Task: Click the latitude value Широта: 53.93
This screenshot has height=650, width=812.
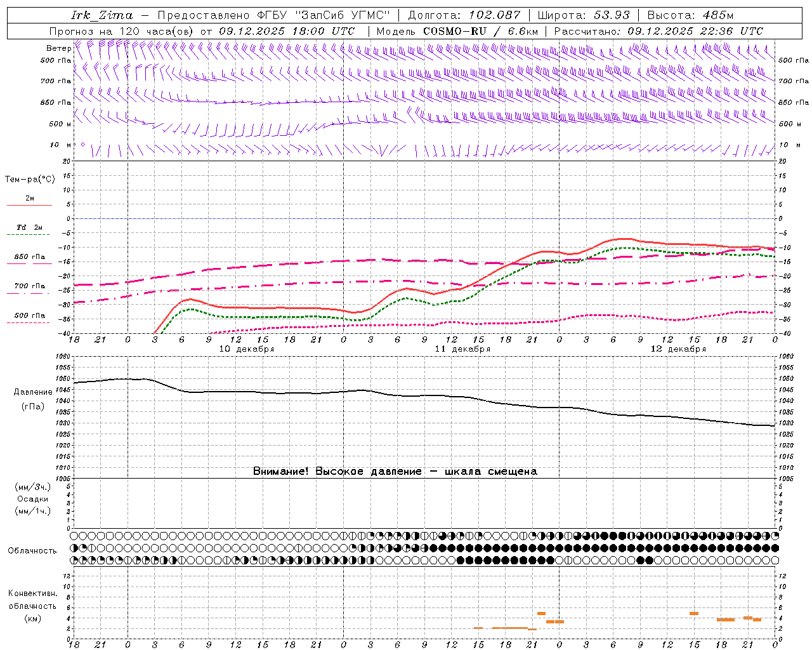Action: (x=584, y=15)
